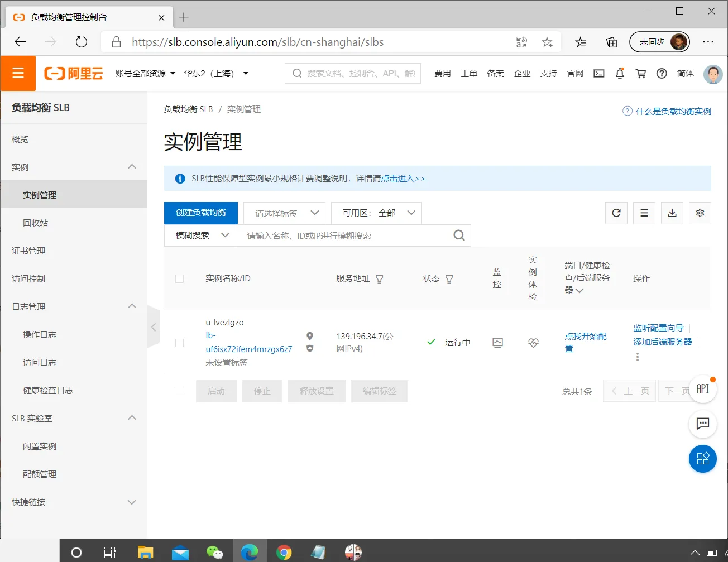Image resolution: width=728 pixels, height=562 pixels.
Task: Open the blue quick apps floating button
Action: [703, 459]
